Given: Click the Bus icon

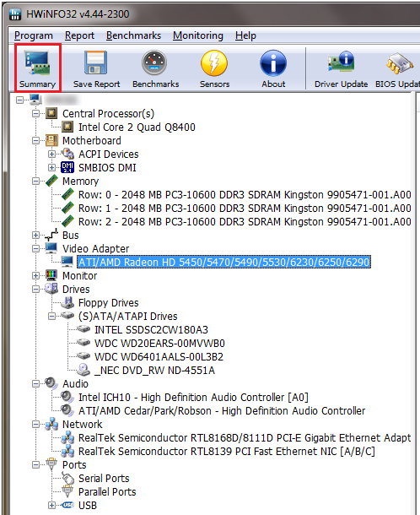Looking at the screenshot, I should 51,235.
